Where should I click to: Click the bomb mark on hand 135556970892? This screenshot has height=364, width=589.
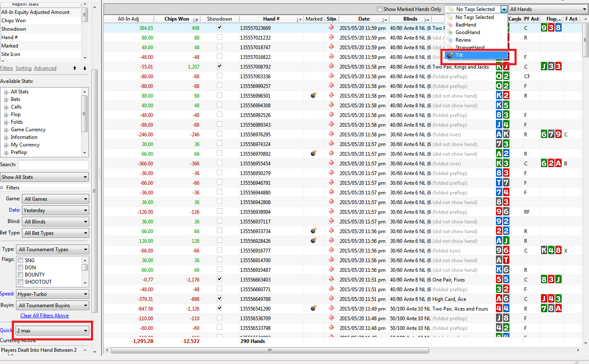[x=313, y=154]
